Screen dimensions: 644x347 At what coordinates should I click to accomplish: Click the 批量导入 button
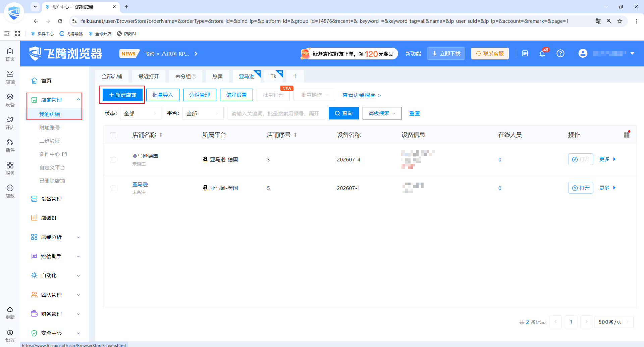[163, 95]
